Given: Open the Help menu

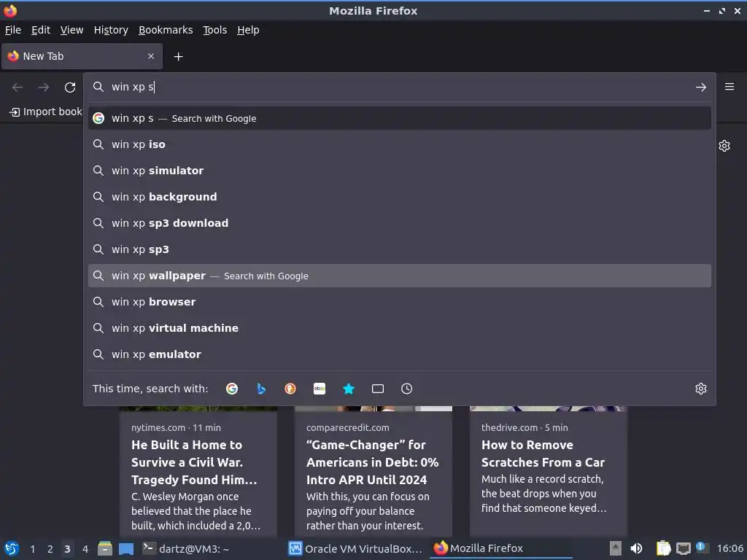Looking at the screenshot, I should pos(248,30).
